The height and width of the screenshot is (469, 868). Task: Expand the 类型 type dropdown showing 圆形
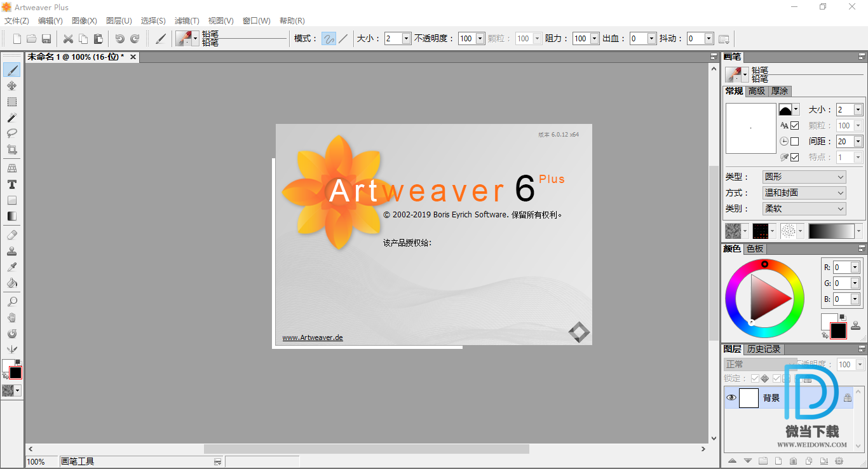(804, 177)
